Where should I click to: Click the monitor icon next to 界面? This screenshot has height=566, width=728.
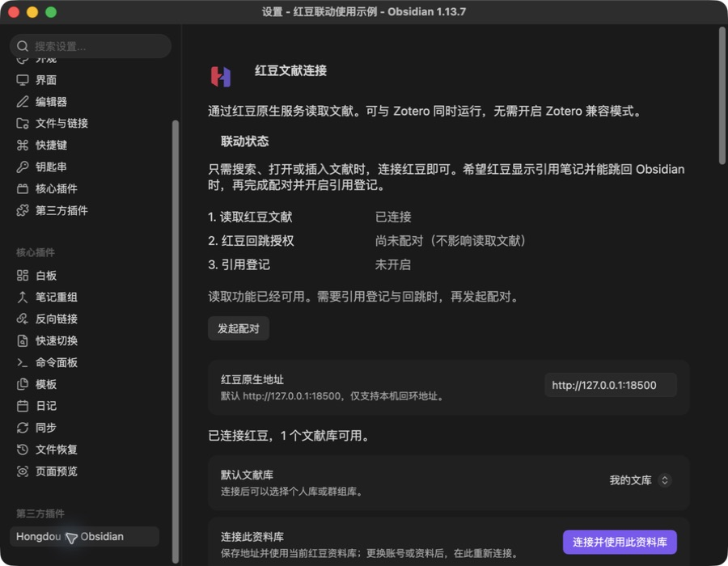tap(23, 80)
